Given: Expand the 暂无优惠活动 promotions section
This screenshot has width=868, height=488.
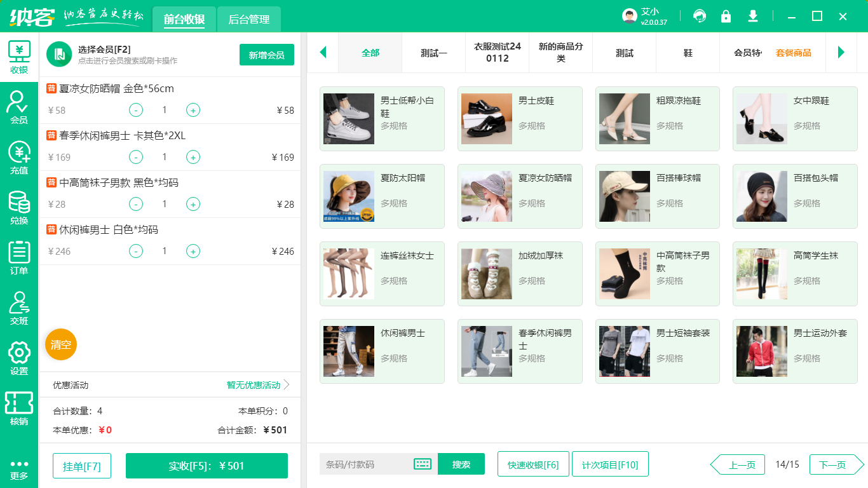Looking at the screenshot, I should tap(254, 384).
